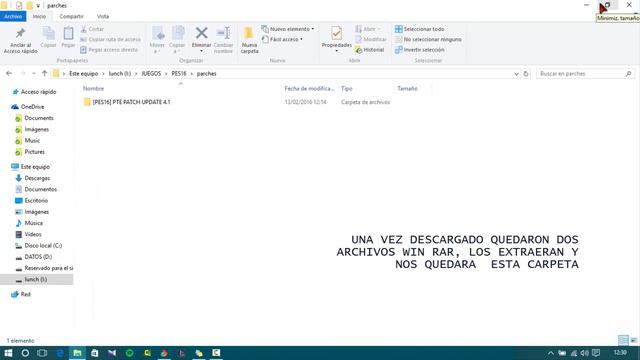Image resolution: width=640 pixels, height=360 pixels.
Task: Open Task View on the taskbar
Action: coord(42,353)
